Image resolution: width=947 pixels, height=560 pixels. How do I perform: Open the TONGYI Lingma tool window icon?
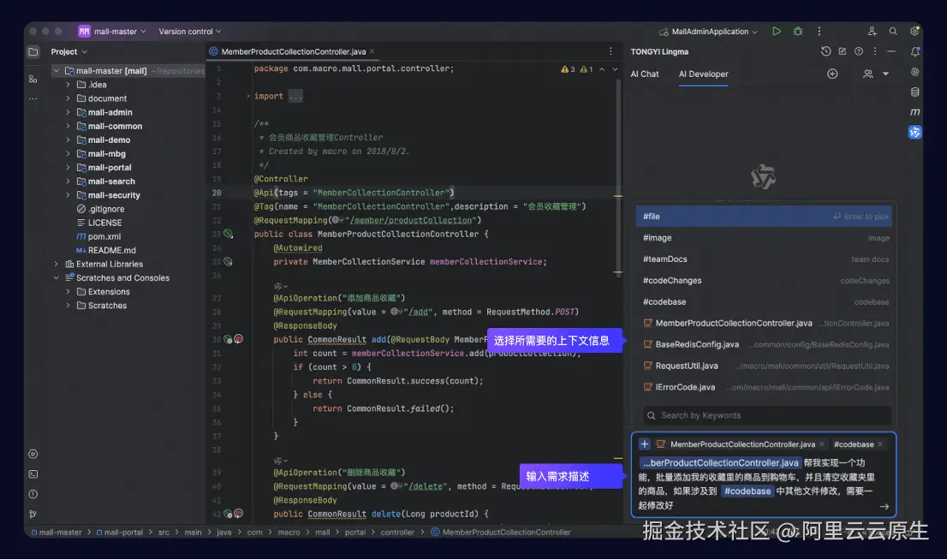(915, 133)
